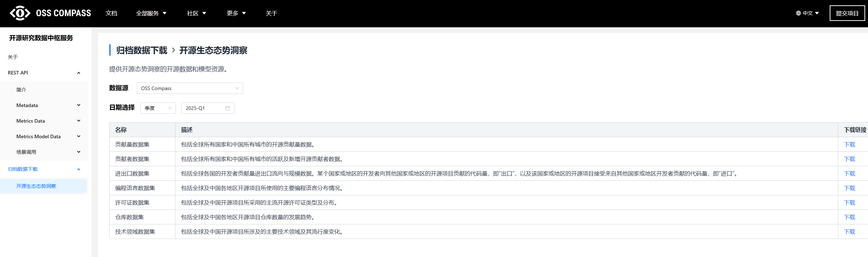Open the 数据源 OSS Compass dropdown
Viewport: 868px width, 257px height.
[x=190, y=88]
